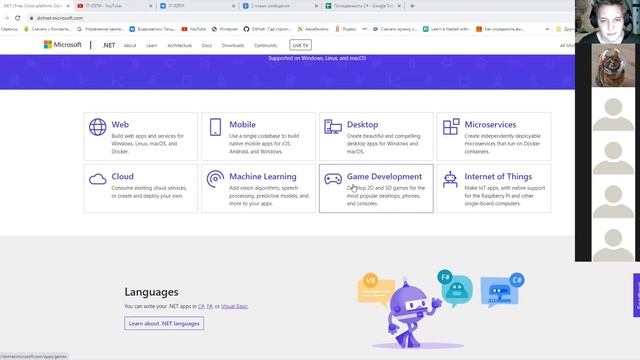This screenshot has height=360, width=640.
Task: Open the Community menu item
Action: coord(266,45)
